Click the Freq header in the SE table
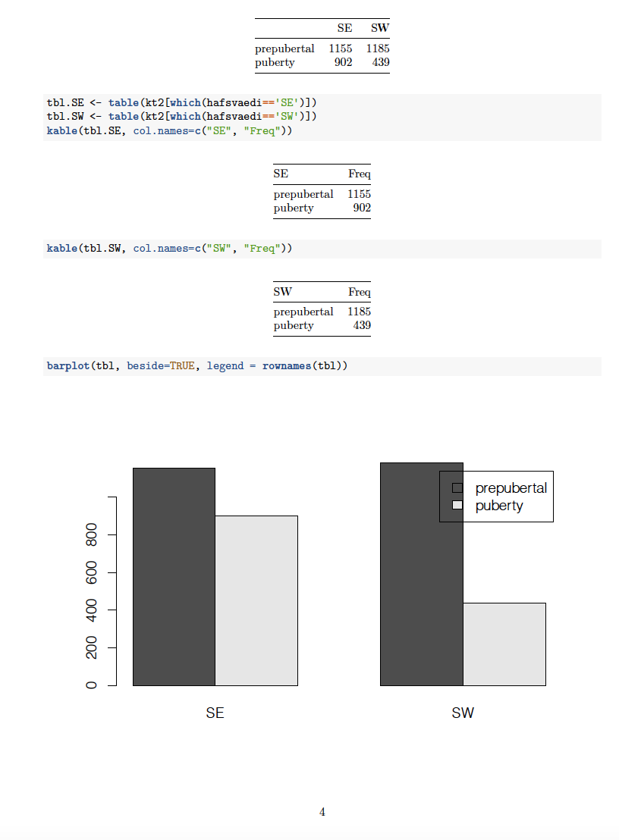 [360, 174]
